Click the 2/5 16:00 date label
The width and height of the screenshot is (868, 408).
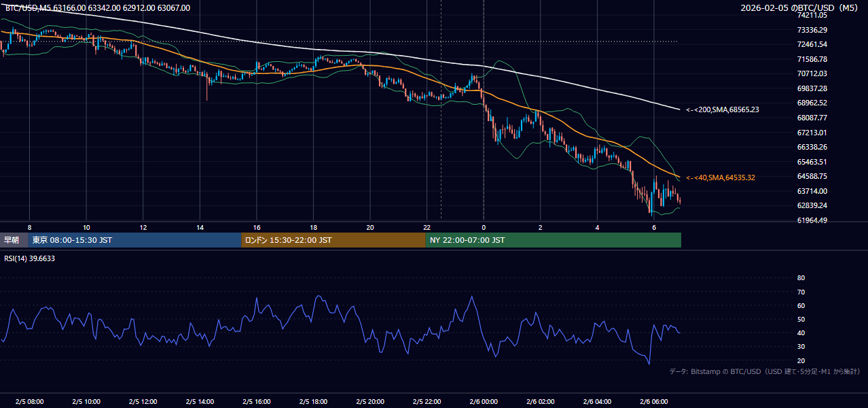click(x=257, y=402)
